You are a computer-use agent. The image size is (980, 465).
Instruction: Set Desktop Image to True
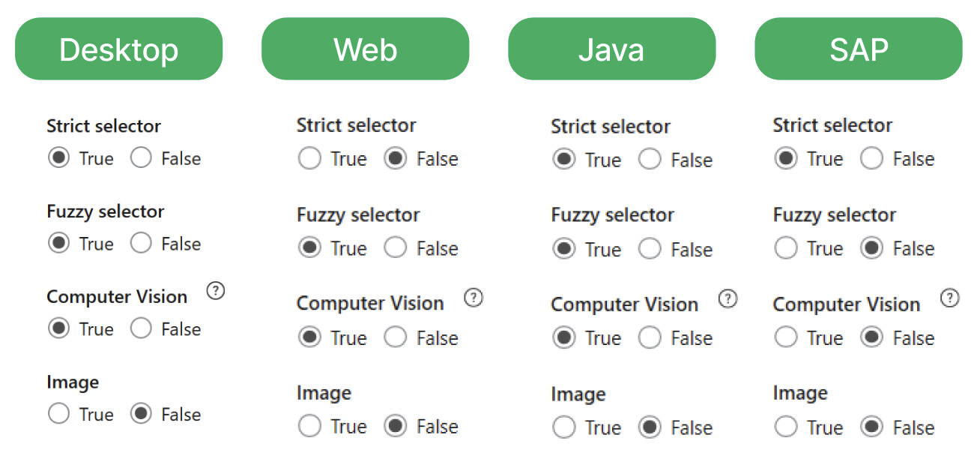pos(58,414)
